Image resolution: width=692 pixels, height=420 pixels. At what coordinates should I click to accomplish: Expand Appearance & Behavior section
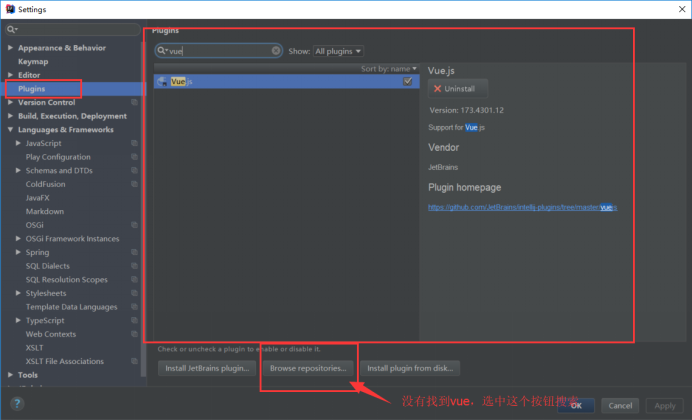click(x=10, y=48)
